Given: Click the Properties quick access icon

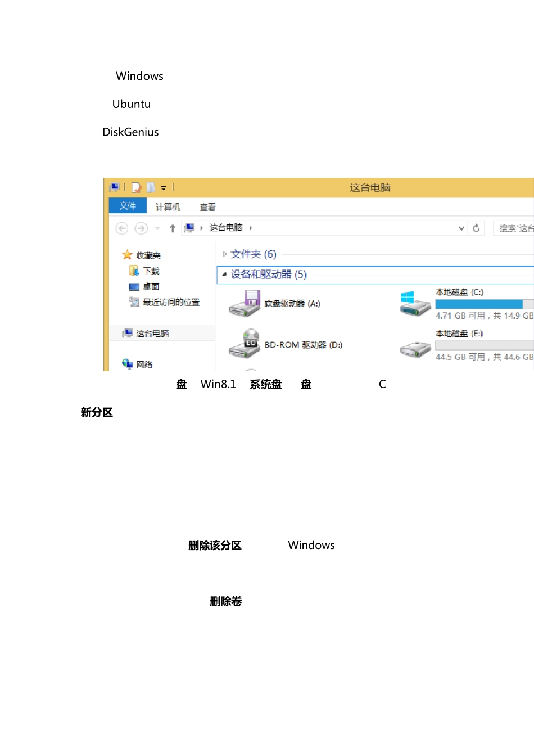Looking at the screenshot, I should coord(136,187).
